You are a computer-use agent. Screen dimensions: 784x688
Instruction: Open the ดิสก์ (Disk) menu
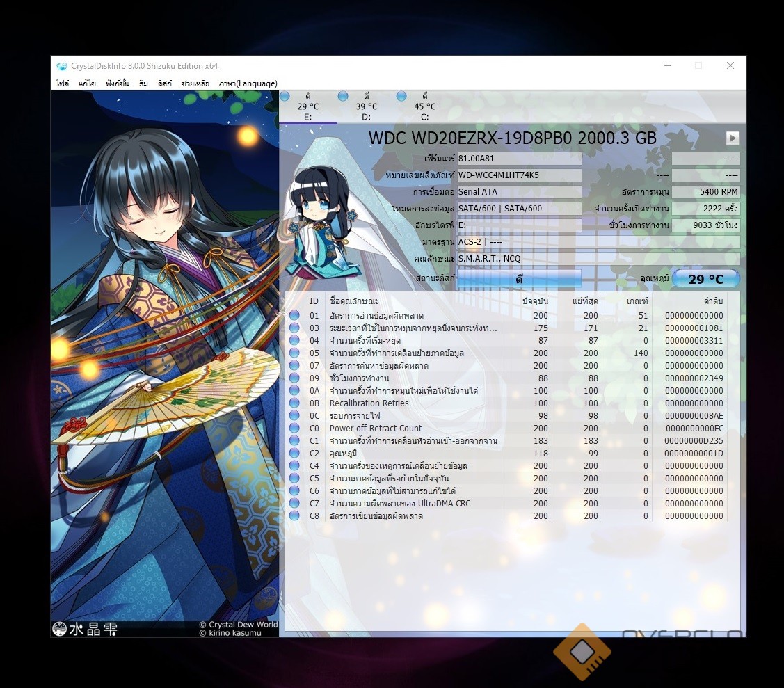click(x=164, y=83)
